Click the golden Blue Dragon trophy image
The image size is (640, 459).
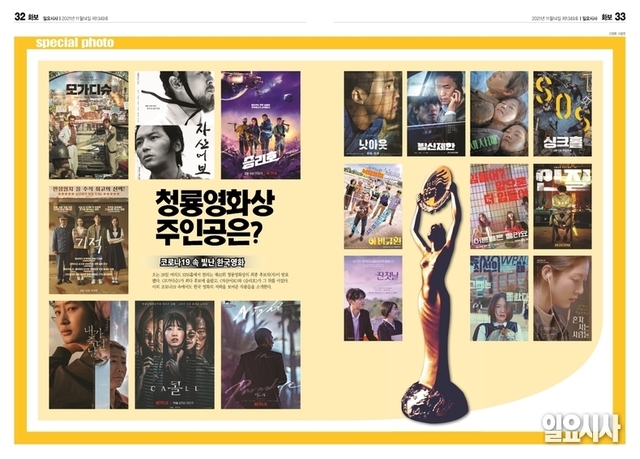[435, 294]
